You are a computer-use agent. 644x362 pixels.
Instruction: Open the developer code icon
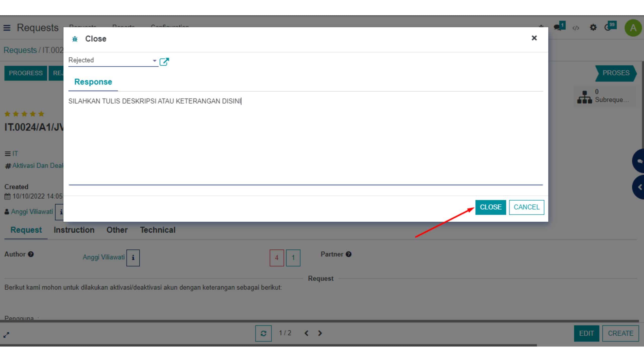576,28
